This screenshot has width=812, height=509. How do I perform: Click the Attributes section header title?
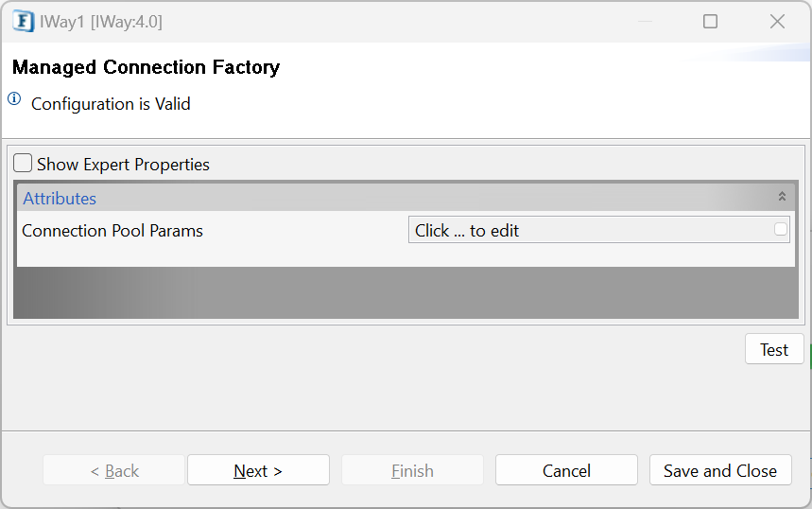60,199
